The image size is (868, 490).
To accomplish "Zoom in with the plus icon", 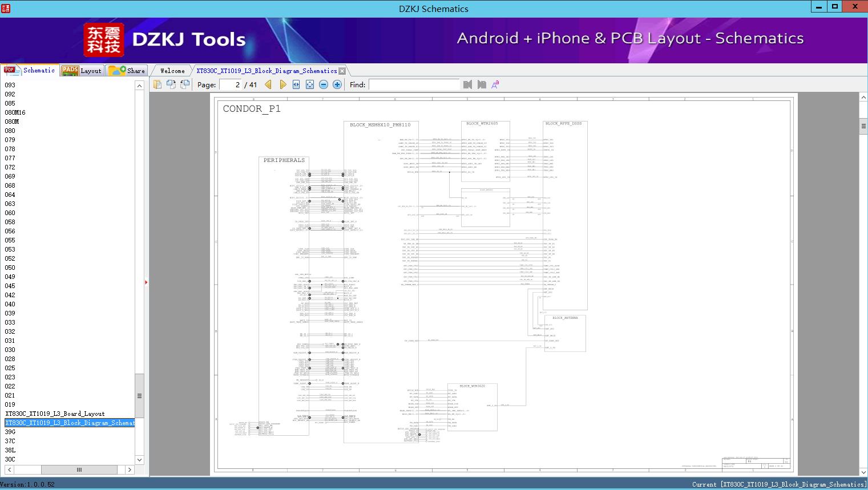I will [x=337, y=84].
